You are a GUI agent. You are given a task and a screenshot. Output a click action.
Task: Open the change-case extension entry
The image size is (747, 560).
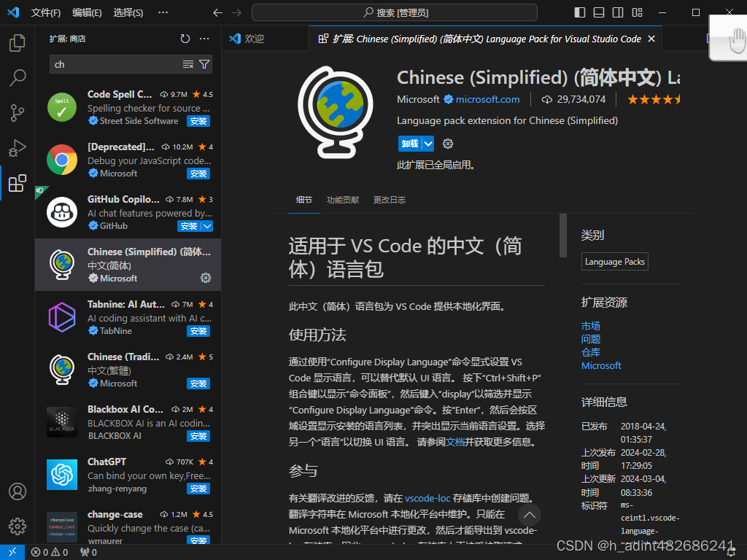(x=128, y=523)
